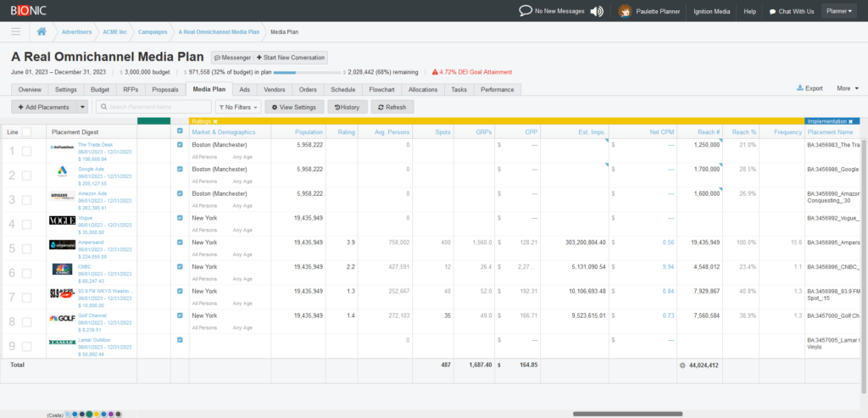The width and height of the screenshot is (868, 418).
Task: Close the Ratings column group
Action: pyautogui.click(x=215, y=121)
